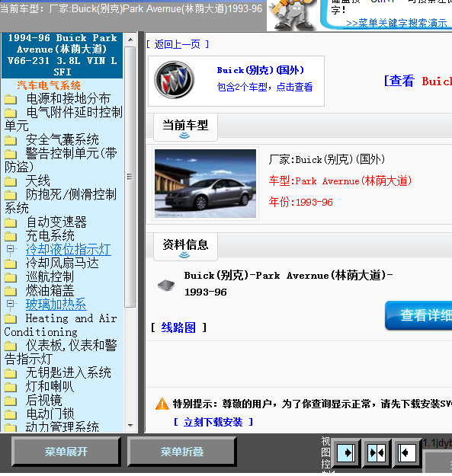This screenshot has width=452, height=476.
Task: Click folder icon beside 电气附件延时控制单元
Action: click(x=11, y=113)
